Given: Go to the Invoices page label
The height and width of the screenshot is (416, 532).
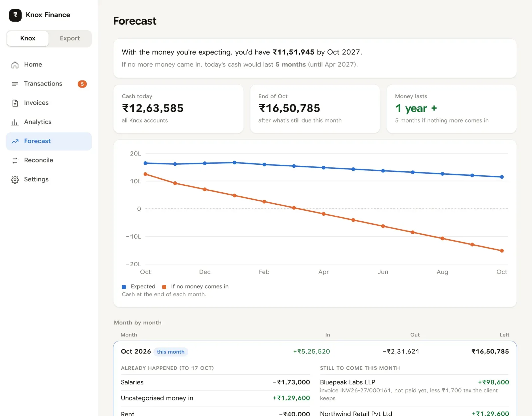Looking at the screenshot, I should 36,103.
